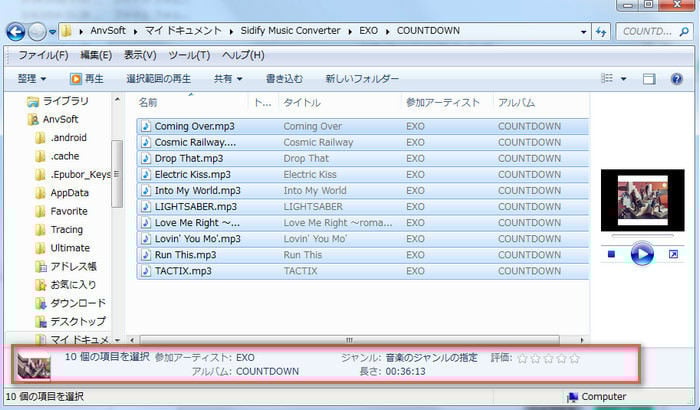Select the .cache folder
Image resolution: width=700 pixels, height=410 pixels.
pos(57,156)
